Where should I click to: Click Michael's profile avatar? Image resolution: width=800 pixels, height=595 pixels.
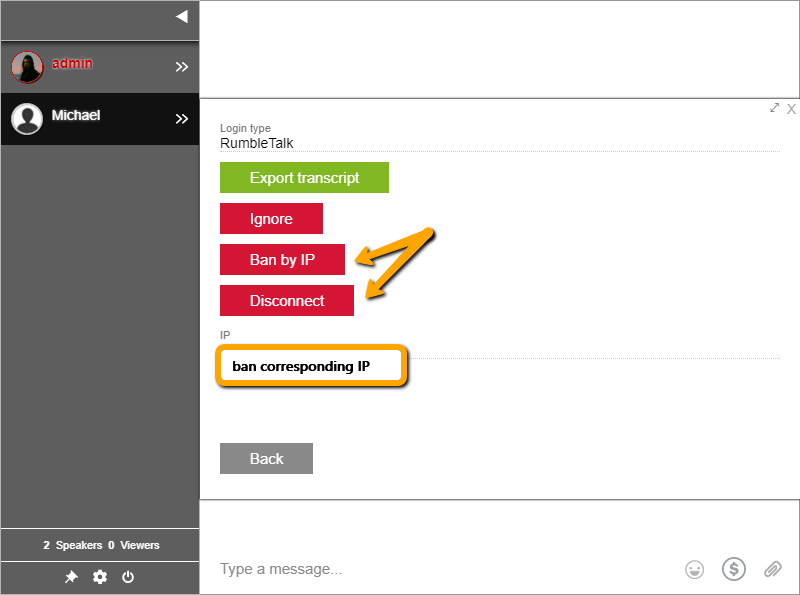pyautogui.click(x=27, y=119)
